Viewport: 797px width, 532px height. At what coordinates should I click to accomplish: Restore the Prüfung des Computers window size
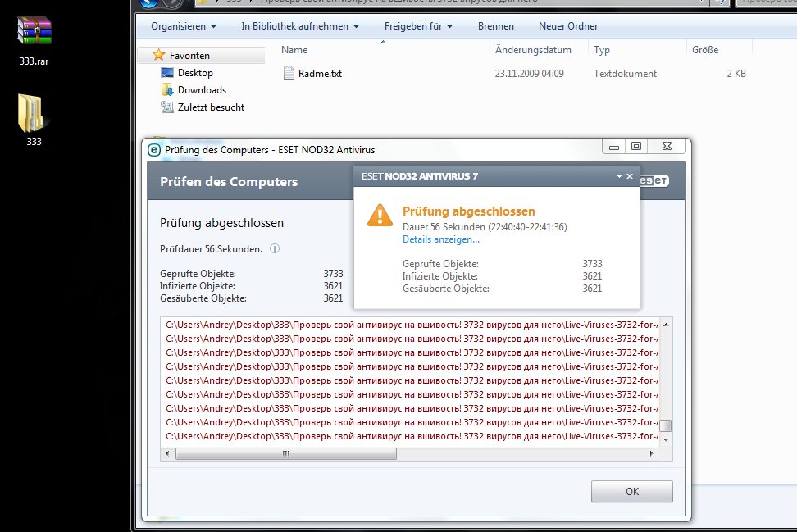[635, 147]
